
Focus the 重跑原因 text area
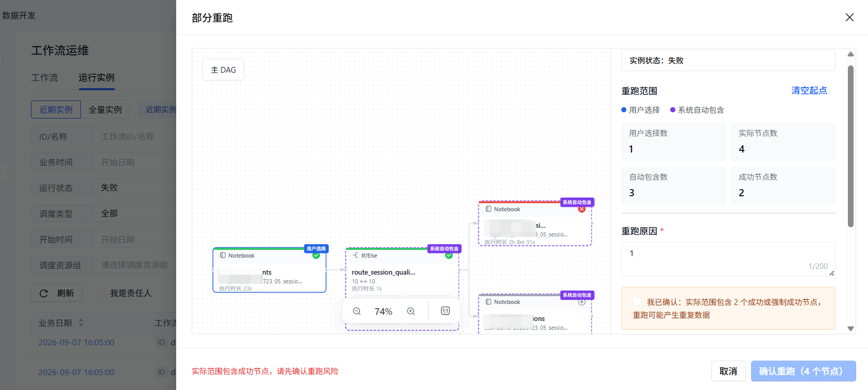pos(728,259)
